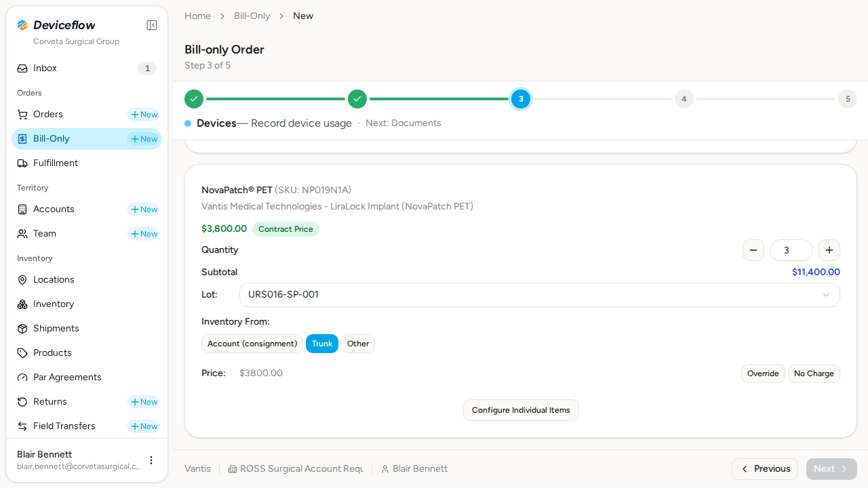Click Blair Bennett user profile name
Viewport: 868px width, 488px height.
point(45,454)
